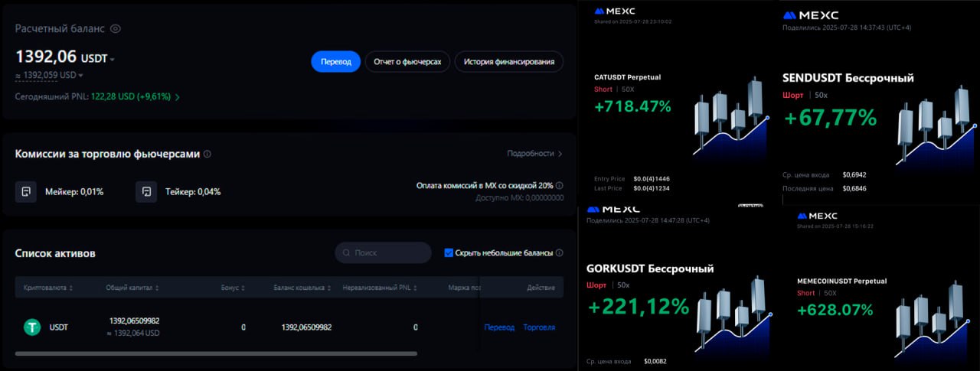980x371 pixels.
Task: Toggle balance visibility eye icon
Action: 116,29
